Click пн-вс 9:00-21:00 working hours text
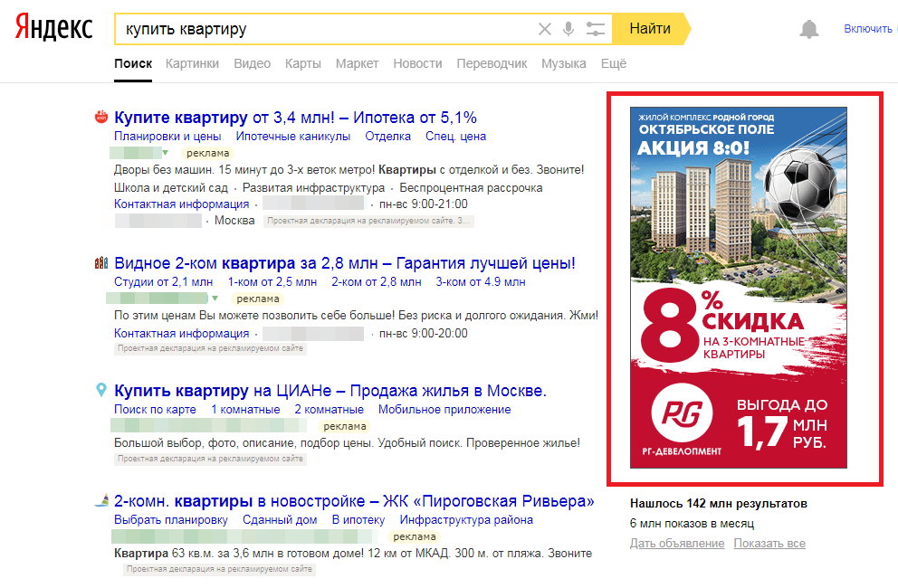Image resolution: width=898 pixels, height=588 pixels. click(424, 204)
